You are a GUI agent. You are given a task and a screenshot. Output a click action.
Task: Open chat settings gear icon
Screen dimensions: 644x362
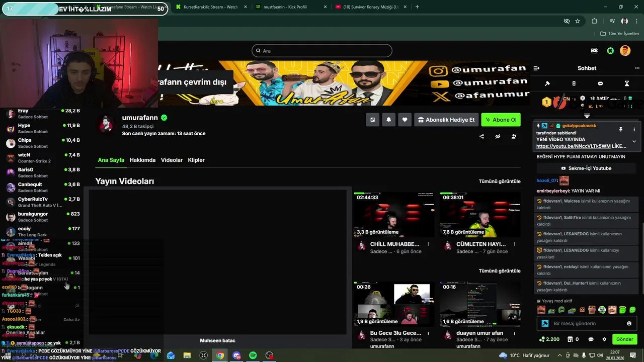coord(604,339)
